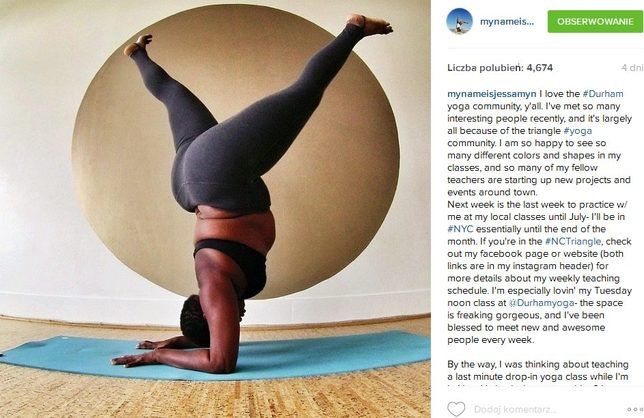Click the Dodaj komentarz comment field

point(515,409)
